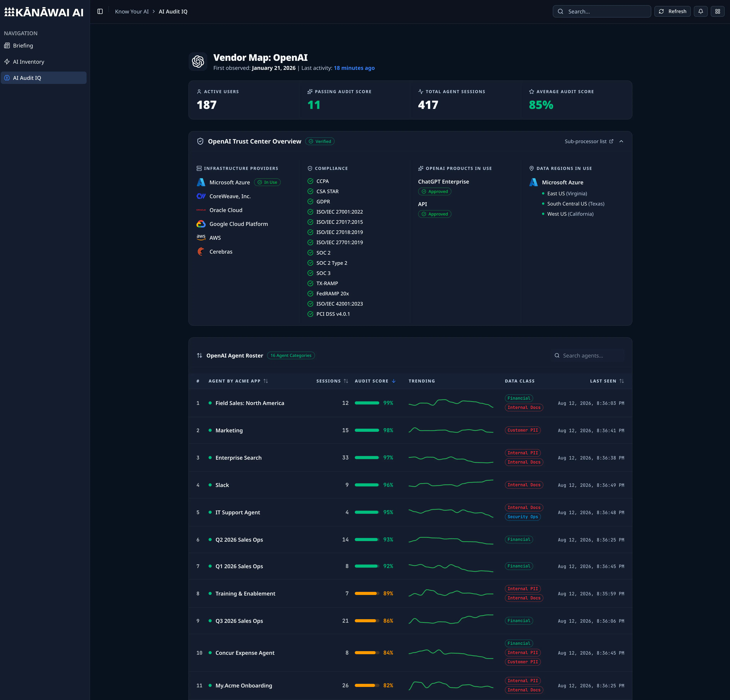Click the Passing Audit Score sparkle icon
The image size is (730, 700).
pos(310,92)
